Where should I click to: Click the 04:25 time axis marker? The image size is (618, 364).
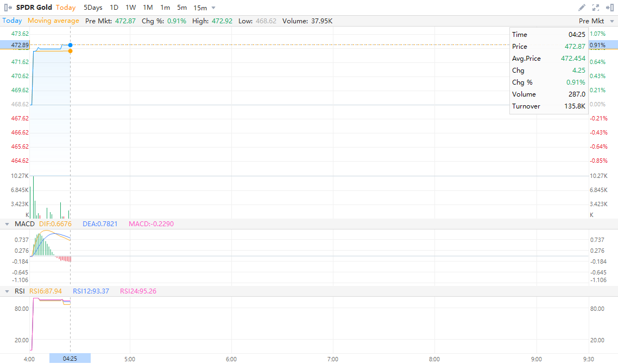tap(70, 359)
